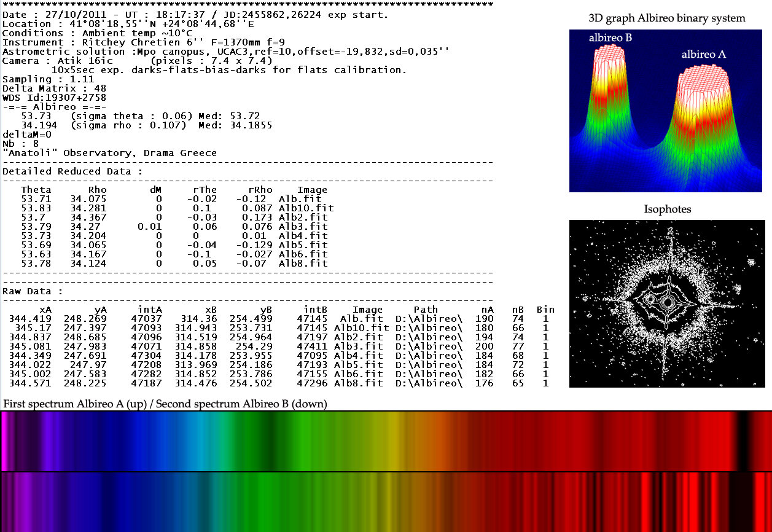
Task: Click the 'albireo B' label in 3D graph
Action: pos(610,38)
